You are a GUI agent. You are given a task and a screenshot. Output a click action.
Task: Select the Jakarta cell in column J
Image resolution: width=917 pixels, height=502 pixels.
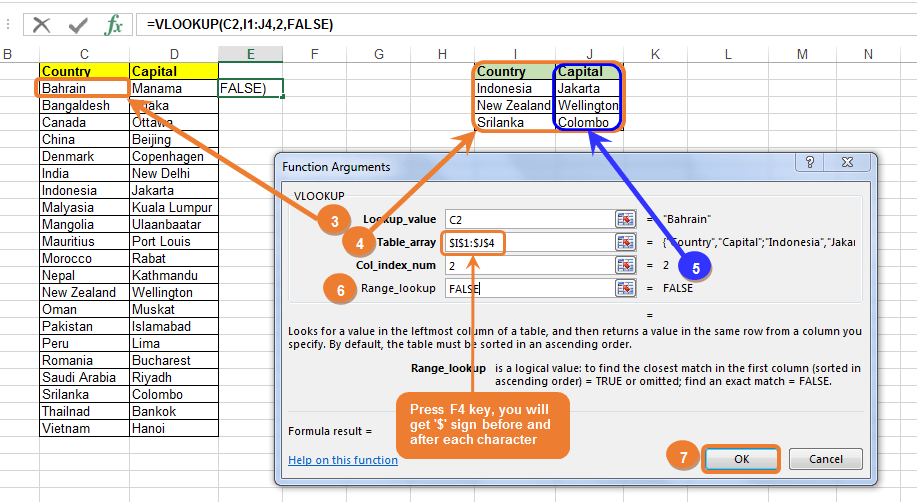pos(590,88)
